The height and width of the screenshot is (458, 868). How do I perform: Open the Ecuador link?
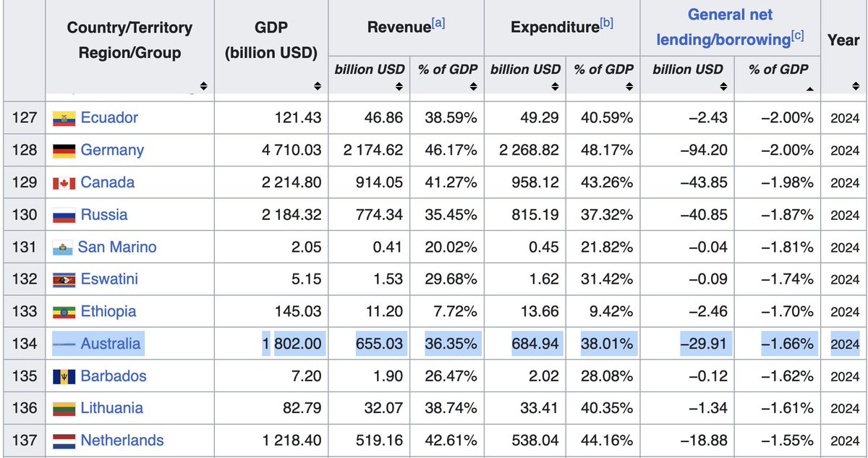[x=109, y=117]
